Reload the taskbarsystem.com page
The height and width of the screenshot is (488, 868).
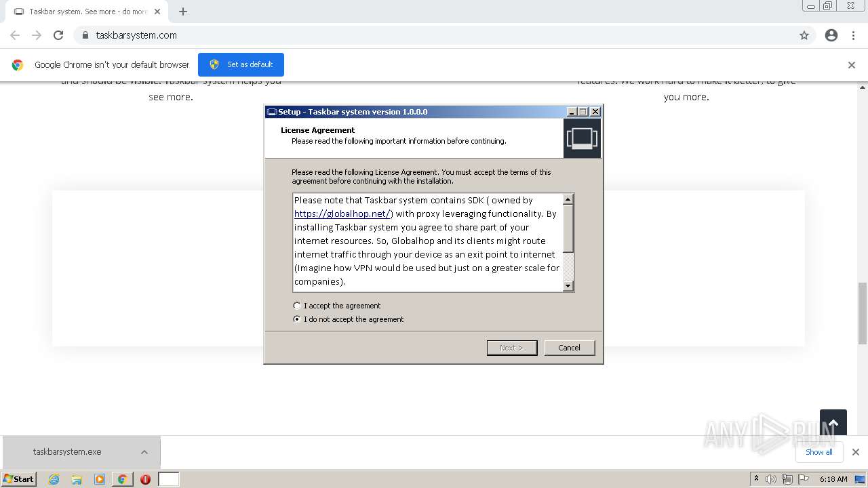58,35
